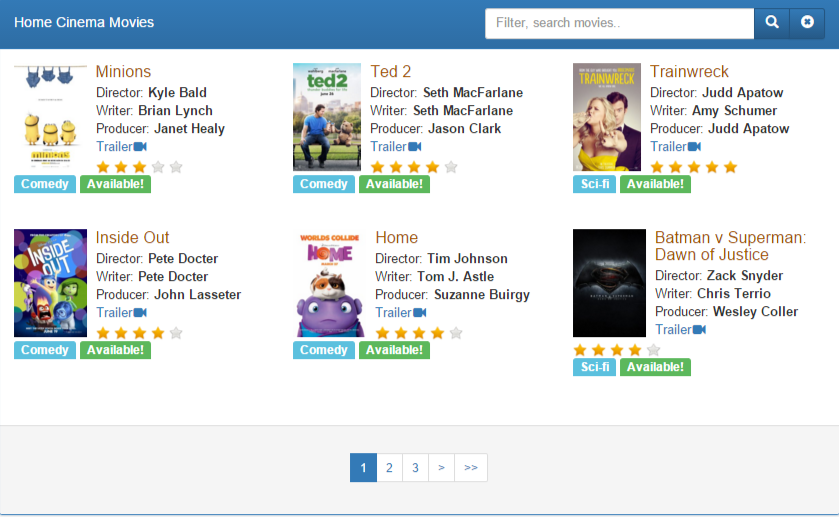Open Batman v Superman: Dawn of Justice title
This screenshot has height=517, width=839.
click(730, 246)
